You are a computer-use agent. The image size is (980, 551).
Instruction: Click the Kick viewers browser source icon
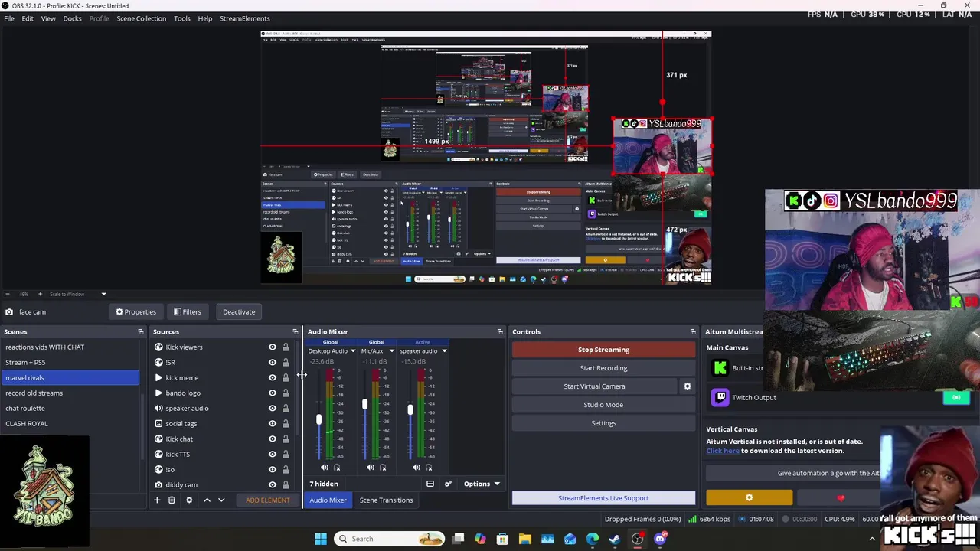click(158, 347)
